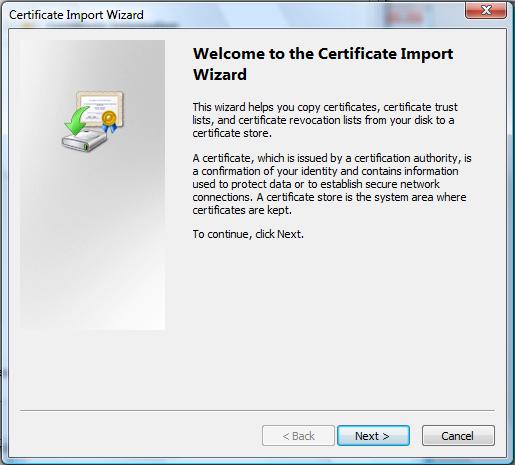Click the 'This wizard helps you copy' paragraph

[x=325, y=120]
